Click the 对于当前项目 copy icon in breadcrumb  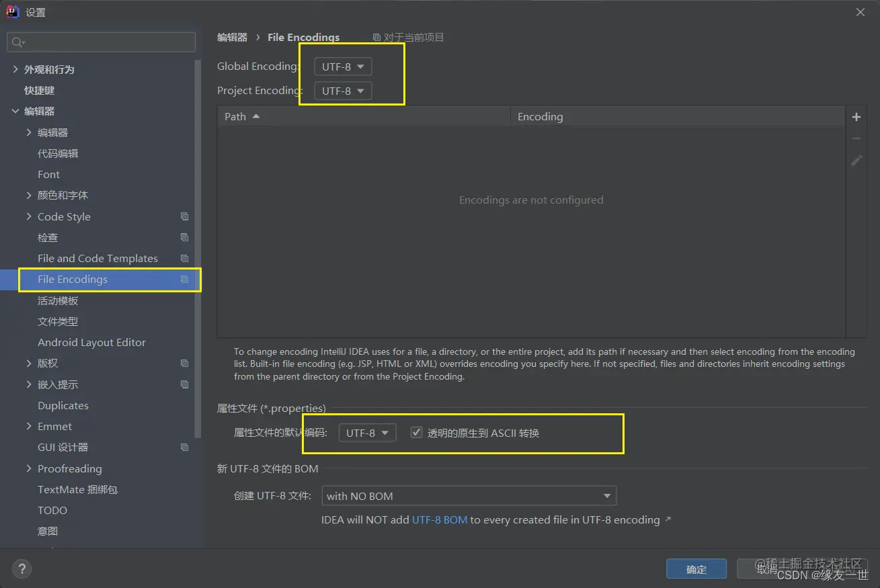point(376,38)
